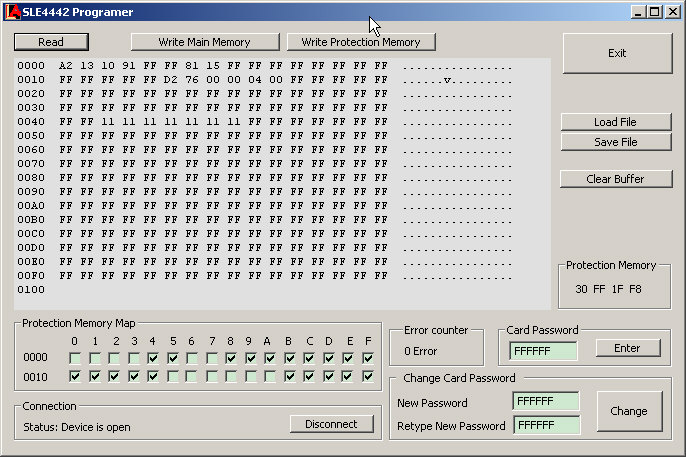Click Write Main Memory button
Viewport: 686px width, 457px height.
point(204,42)
